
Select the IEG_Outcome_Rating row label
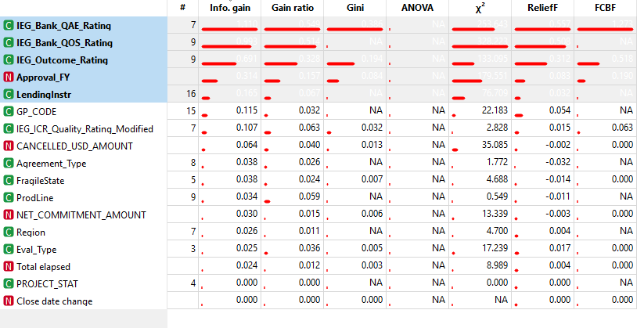tap(62, 60)
